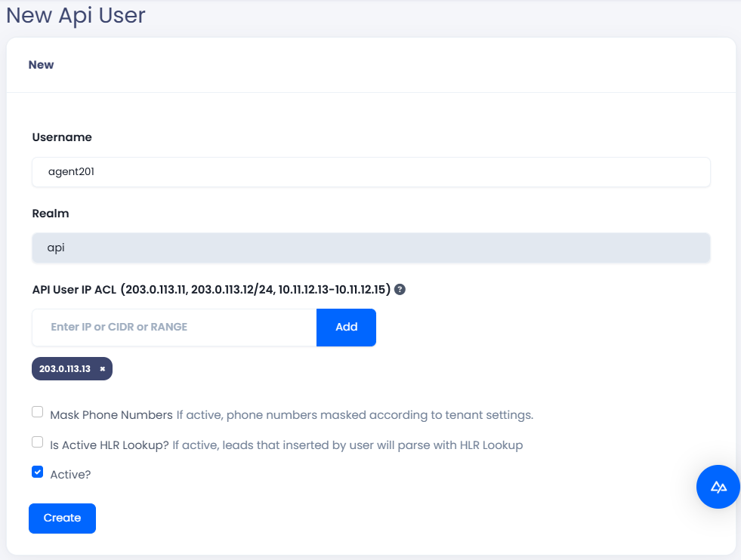Open the help tooltip icon beside IP ACL

click(x=400, y=290)
